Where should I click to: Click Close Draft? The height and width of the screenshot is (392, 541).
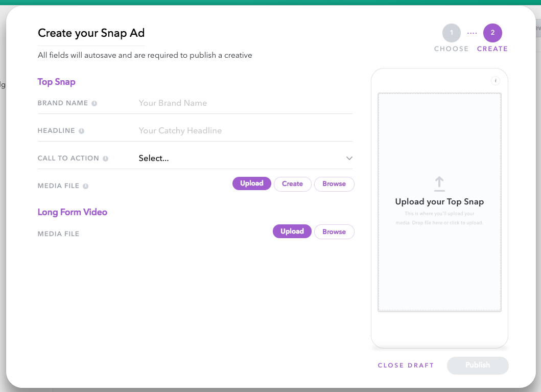click(406, 365)
